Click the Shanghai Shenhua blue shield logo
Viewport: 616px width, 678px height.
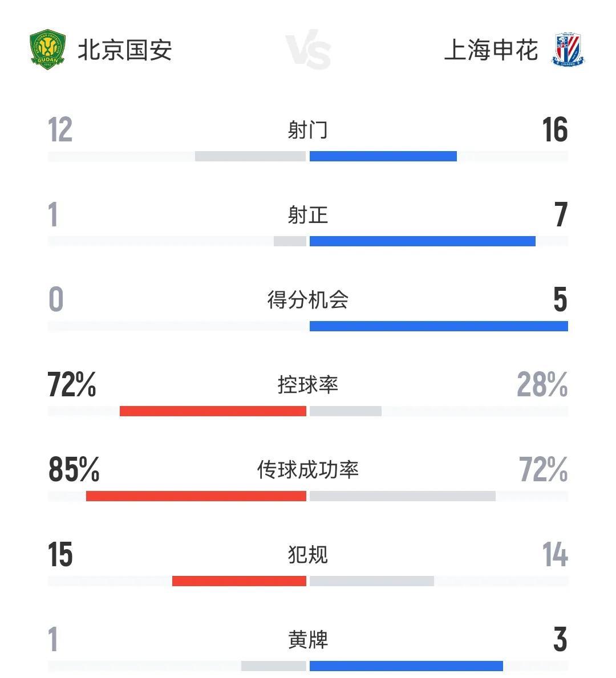tap(569, 50)
